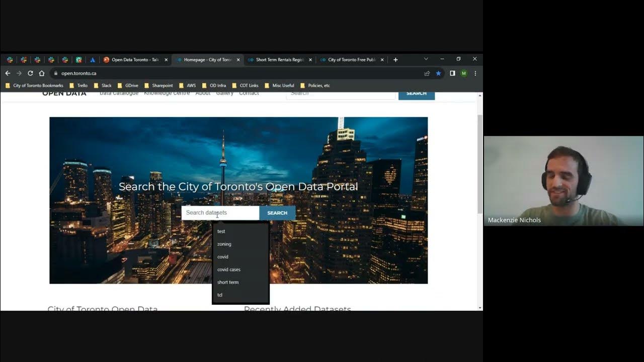Click the scrollbar up arrow
Screen dimensions: 644x362
pos(479,95)
